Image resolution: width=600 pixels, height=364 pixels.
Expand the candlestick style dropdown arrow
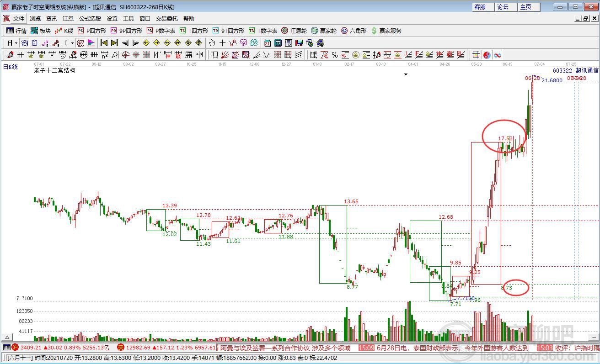click(72, 43)
